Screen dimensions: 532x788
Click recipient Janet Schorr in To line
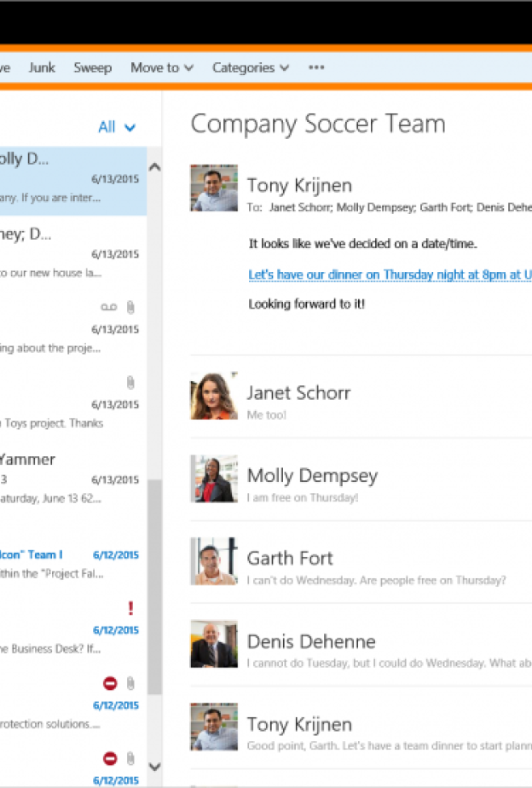(300, 207)
